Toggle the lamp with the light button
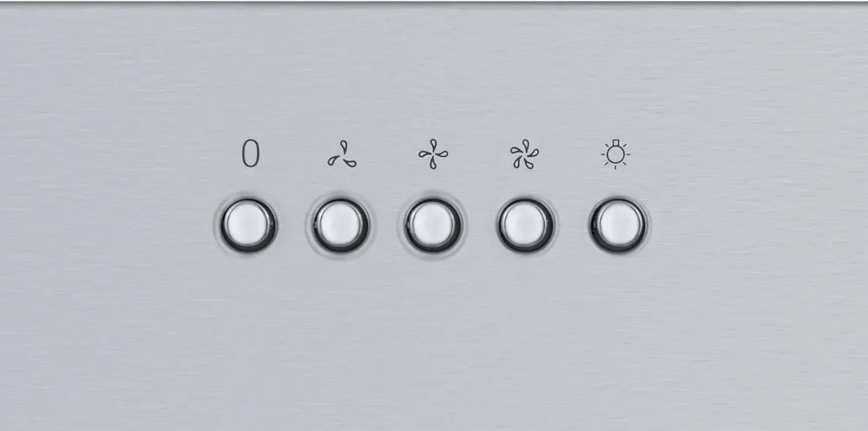This screenshot has width=868, height=431. pyautogui.click(x=617, y=225)
